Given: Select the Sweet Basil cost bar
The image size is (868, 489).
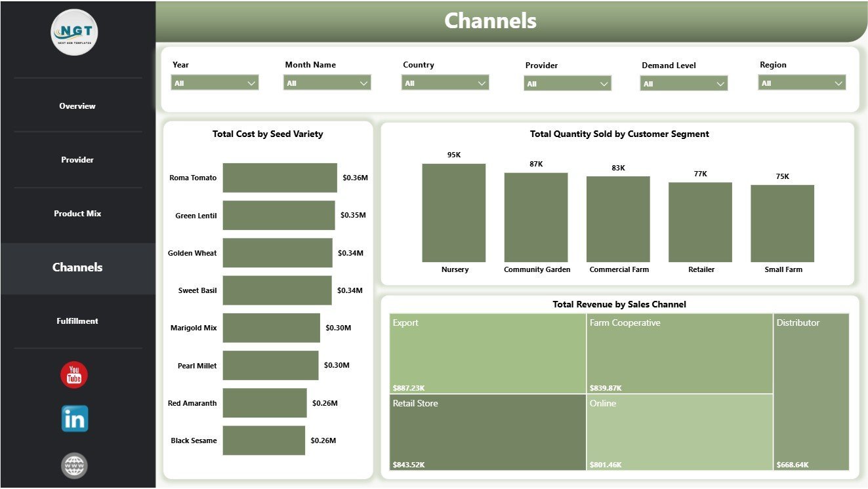Looking at the screenshot, I should pos(277,290).
